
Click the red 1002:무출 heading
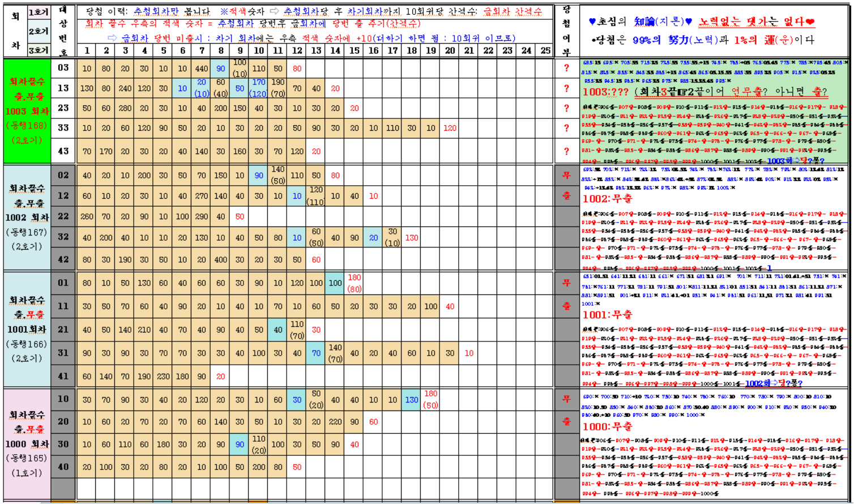(x=607, y=199)
